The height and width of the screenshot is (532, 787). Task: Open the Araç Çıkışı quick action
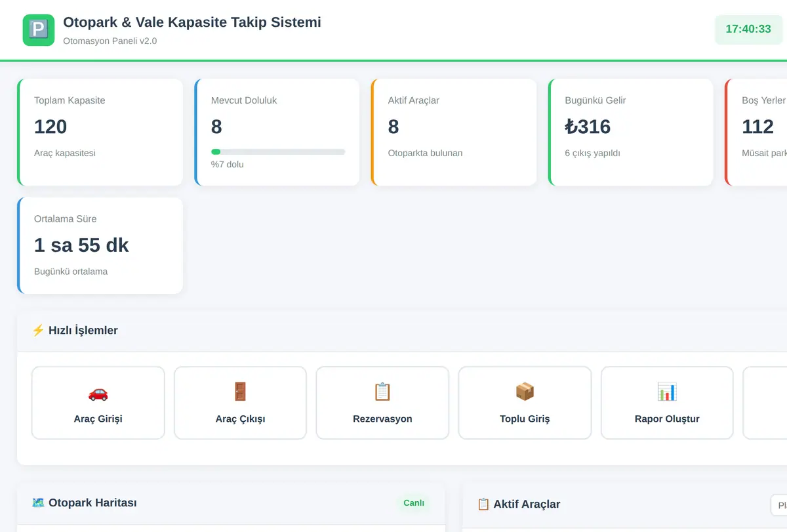[x=240, y=403]
